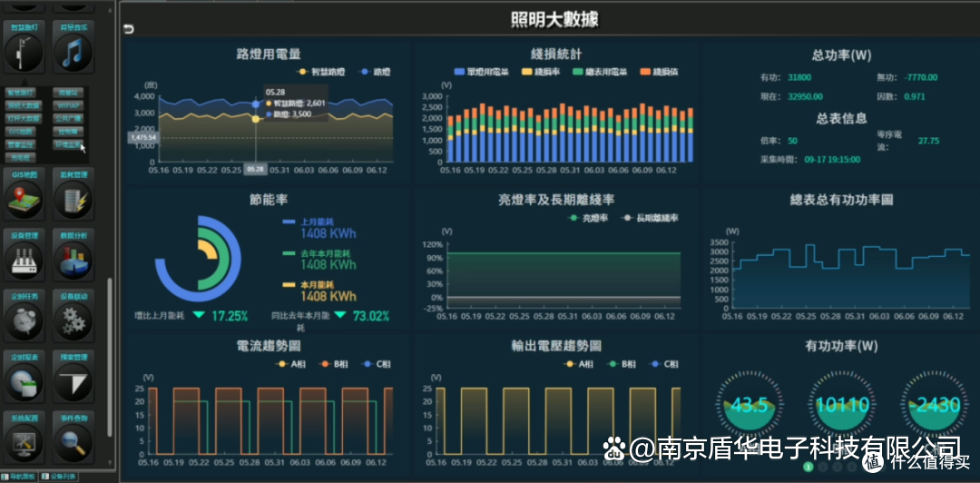Select WIFIAP in the submenu
Viewport: 980px width, 483px height.
[x=67, y=105]
